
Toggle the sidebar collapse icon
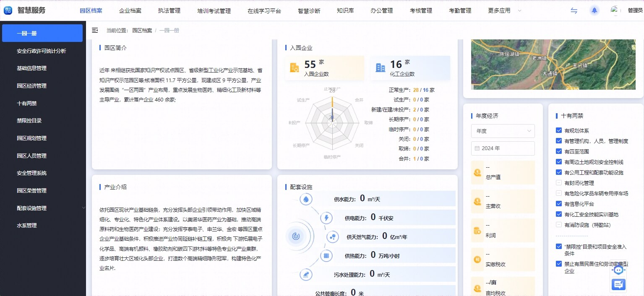(95, 30)
